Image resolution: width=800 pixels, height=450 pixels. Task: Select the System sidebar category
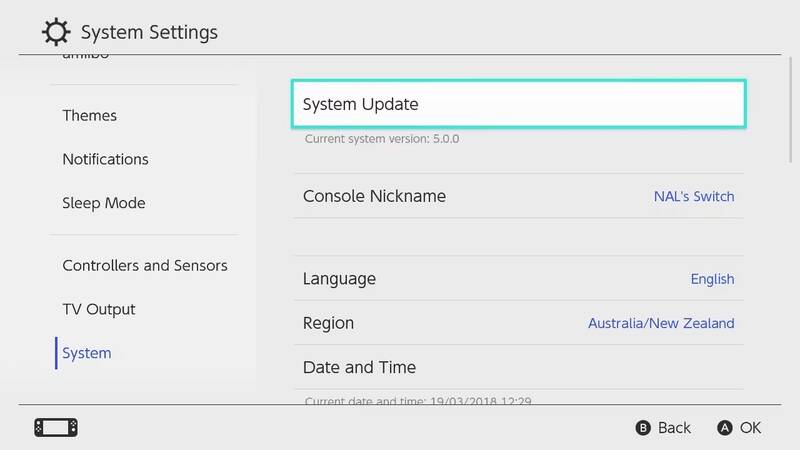[x=87, y=353]
